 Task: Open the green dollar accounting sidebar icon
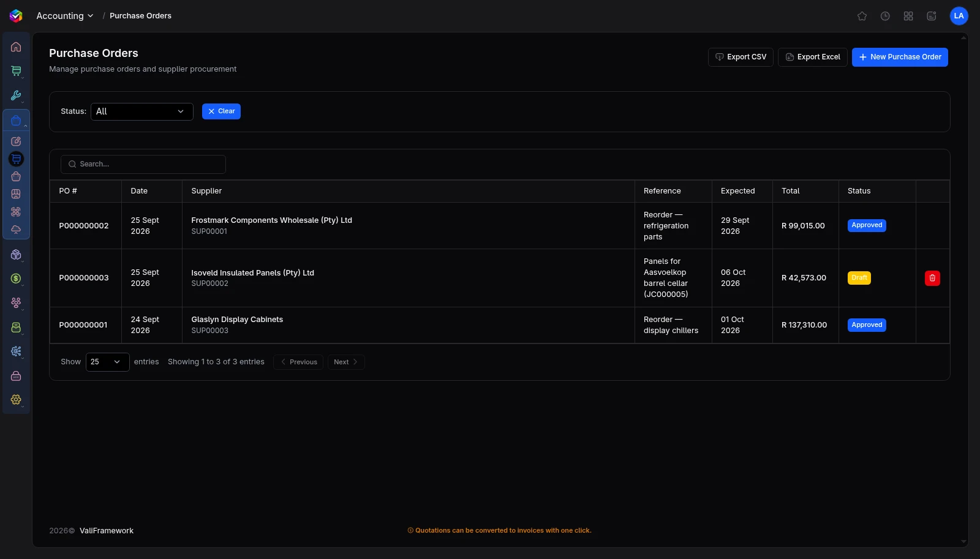coord(16,279)
